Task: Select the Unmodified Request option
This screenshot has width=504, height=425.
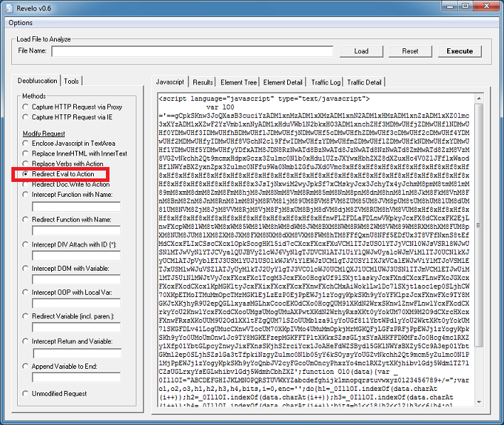Action: pyautogui.click(x=26, y=393)
